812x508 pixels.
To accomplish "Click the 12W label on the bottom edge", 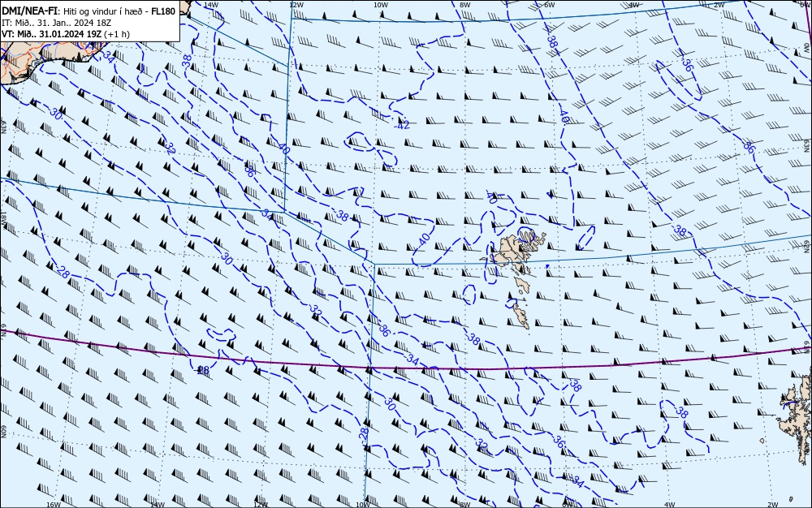I will 261,505.
